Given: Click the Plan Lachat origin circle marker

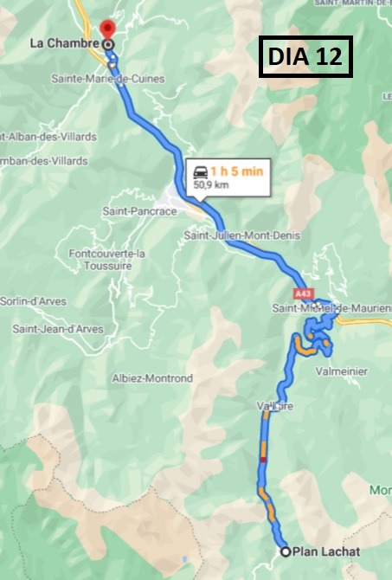Looking at the screenshot, I should [x=286, y=552].
